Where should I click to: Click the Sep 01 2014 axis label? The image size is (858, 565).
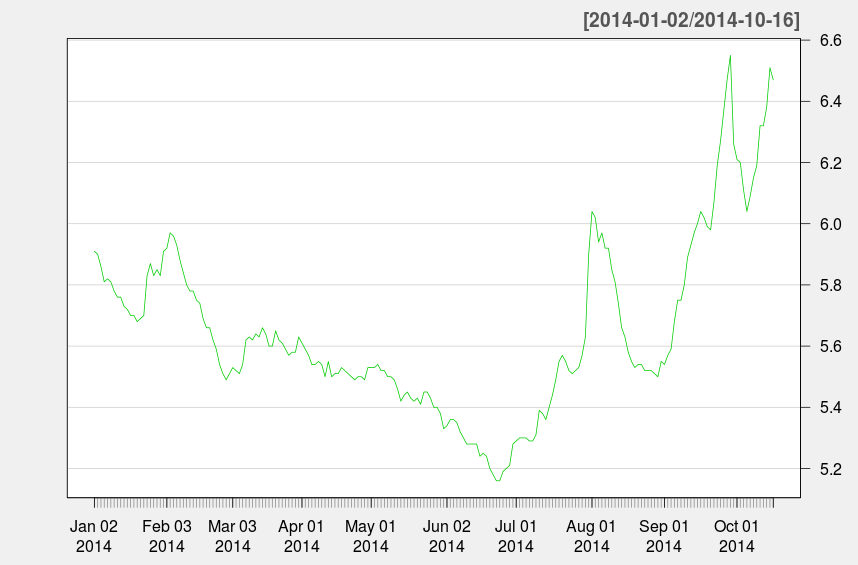(x=664, y=536)
